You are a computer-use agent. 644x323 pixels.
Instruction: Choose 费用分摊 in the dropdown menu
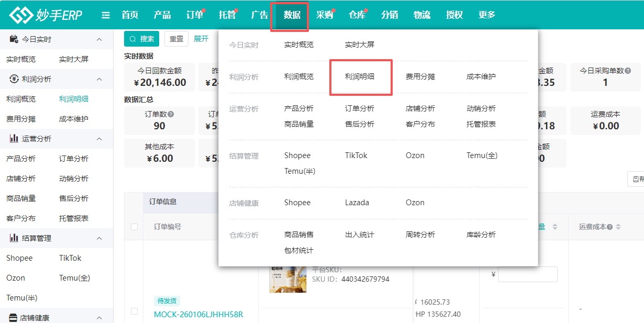tap(420, 77)
